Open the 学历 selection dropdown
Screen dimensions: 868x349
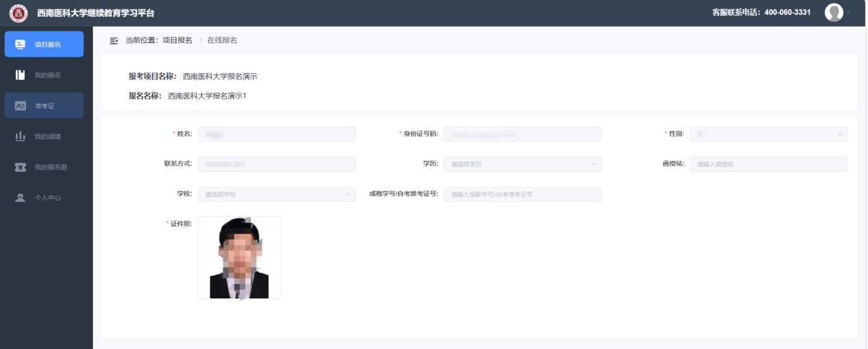(x=522, y=164)
